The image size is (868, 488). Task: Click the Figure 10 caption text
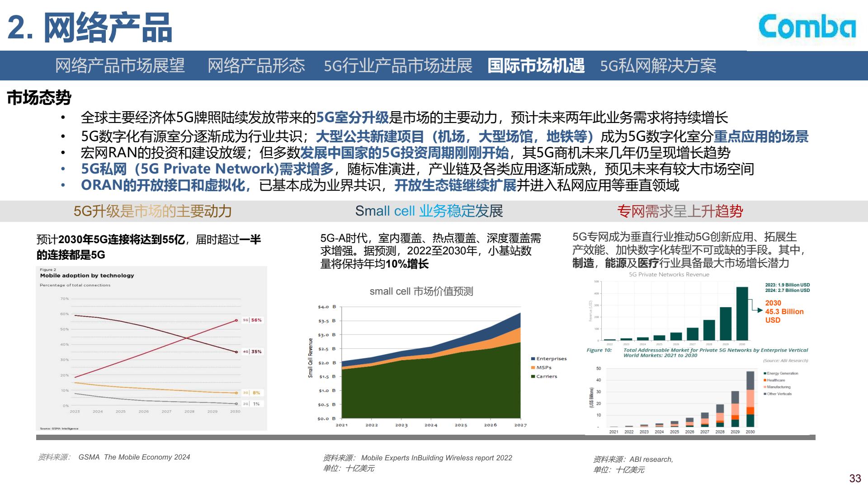tap(697, 353)
